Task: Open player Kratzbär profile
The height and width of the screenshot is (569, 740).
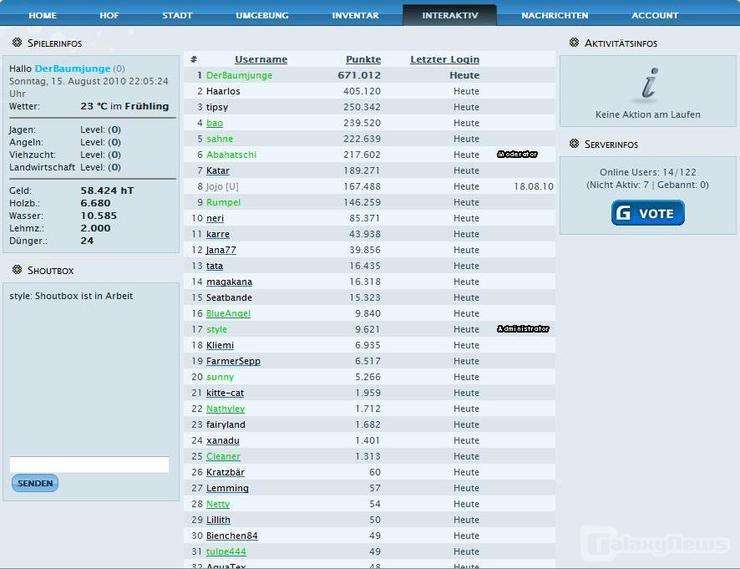Action: coord(225,472)
